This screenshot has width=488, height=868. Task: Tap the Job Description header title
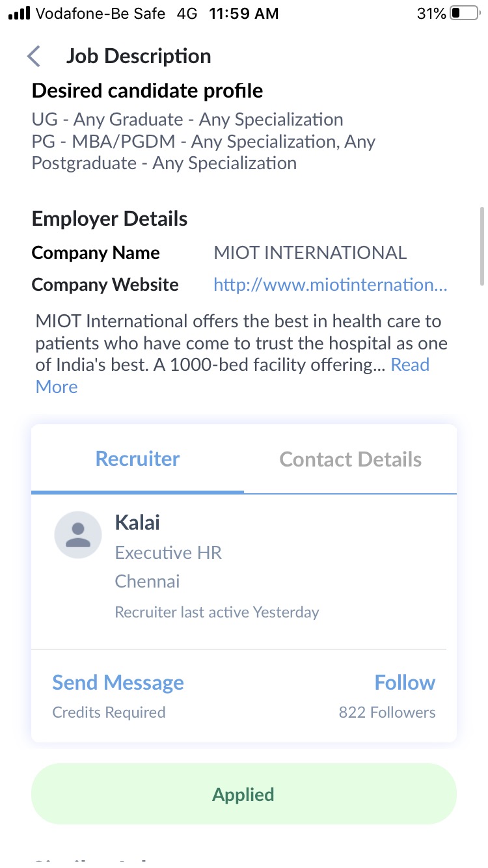pyautogui.click(x=139, y=57)
